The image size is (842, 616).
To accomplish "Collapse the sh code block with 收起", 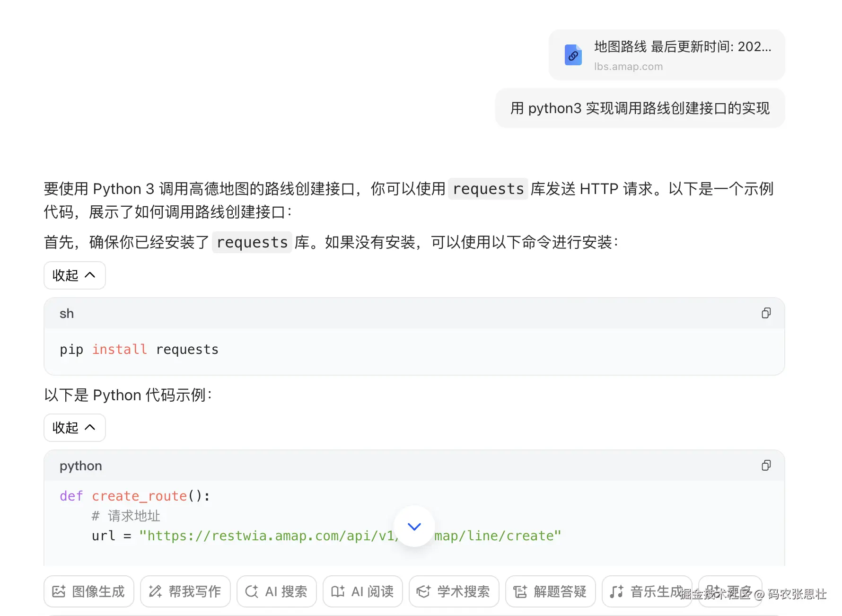I will pyautogui.click(x=74, y=275).
